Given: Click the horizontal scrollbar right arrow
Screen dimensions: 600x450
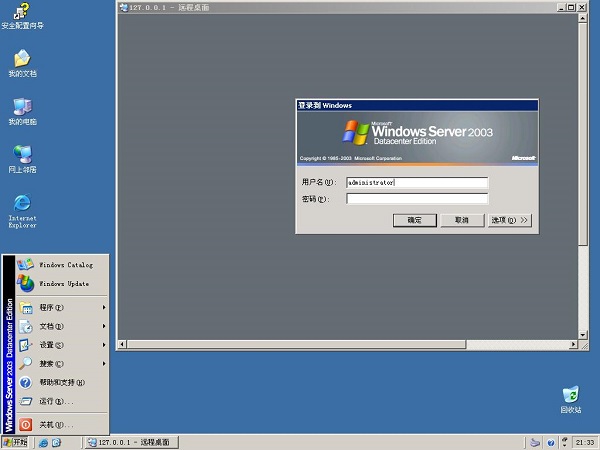Looking at the screenshot, I should pyautogui.click(x=573, y=344).
